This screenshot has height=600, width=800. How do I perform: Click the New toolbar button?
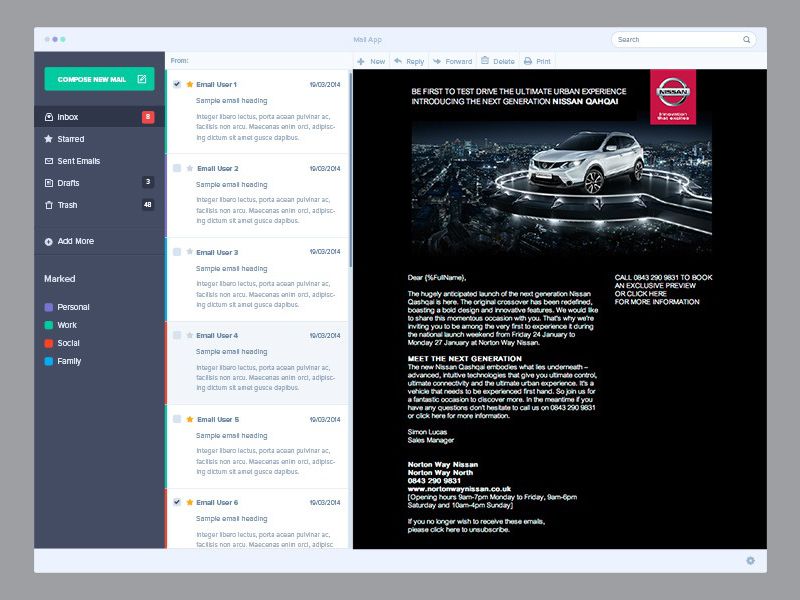click(x=371, y=61)
